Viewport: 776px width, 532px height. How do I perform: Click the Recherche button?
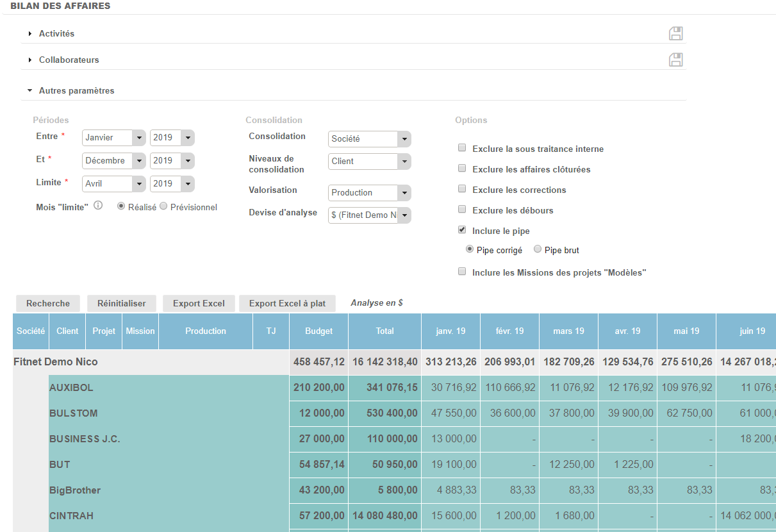click(48, 304)
